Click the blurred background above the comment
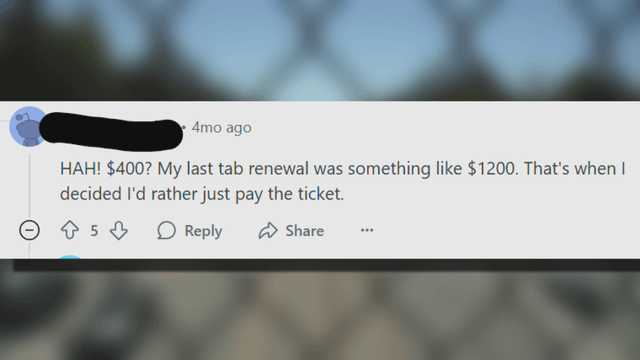 click(x=320, y=50)
